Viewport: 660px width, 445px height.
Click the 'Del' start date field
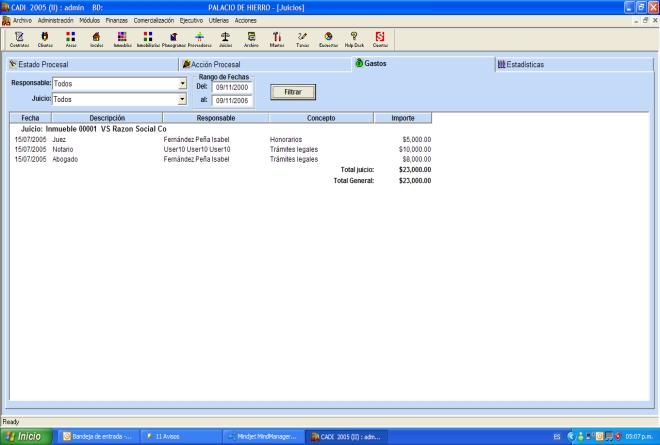232,87
